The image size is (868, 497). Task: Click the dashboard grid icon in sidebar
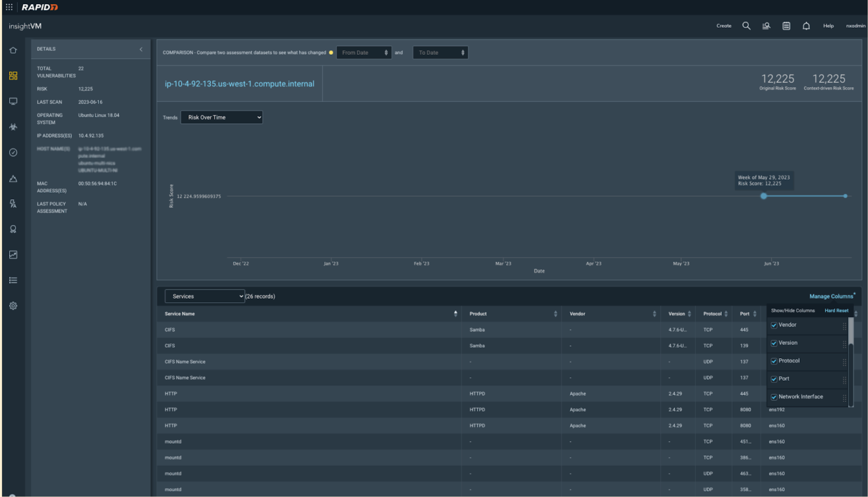(x=13, y=76)
